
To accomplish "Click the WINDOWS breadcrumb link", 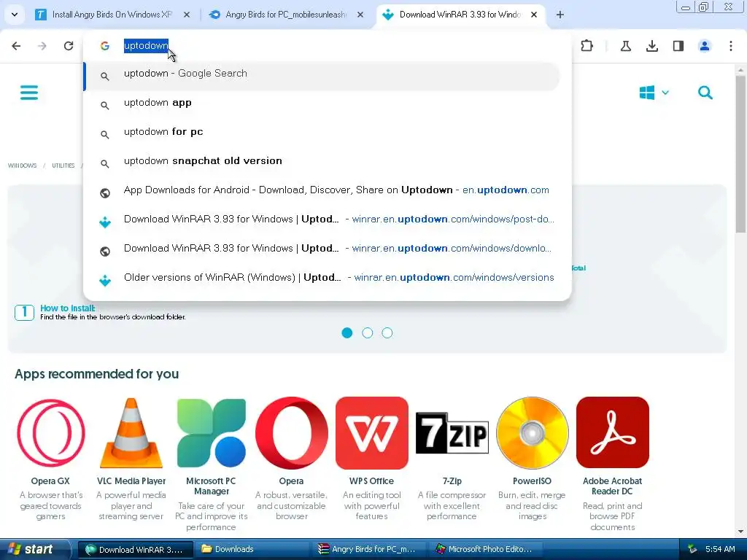I will point(23,166).
